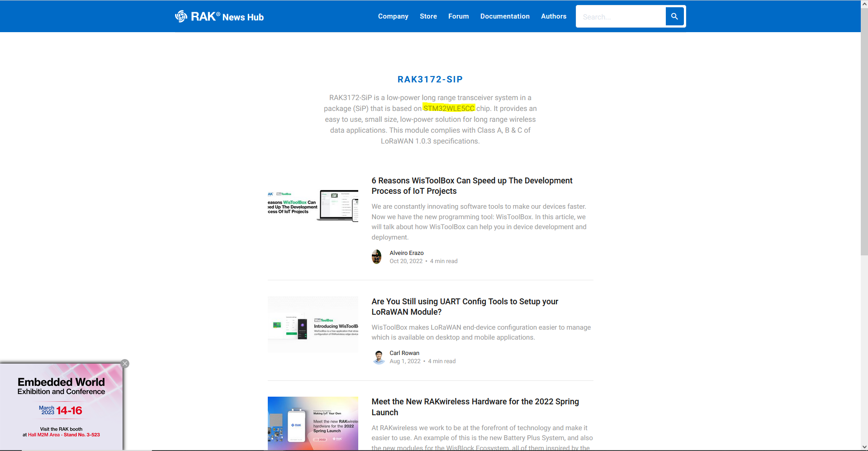Focus the Search input field

tap(621, 17)
